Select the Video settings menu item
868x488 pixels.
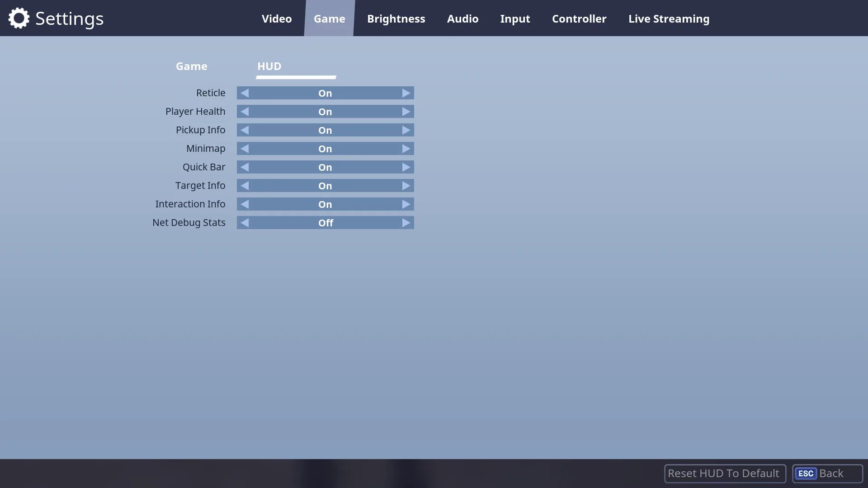click(277, 18)
